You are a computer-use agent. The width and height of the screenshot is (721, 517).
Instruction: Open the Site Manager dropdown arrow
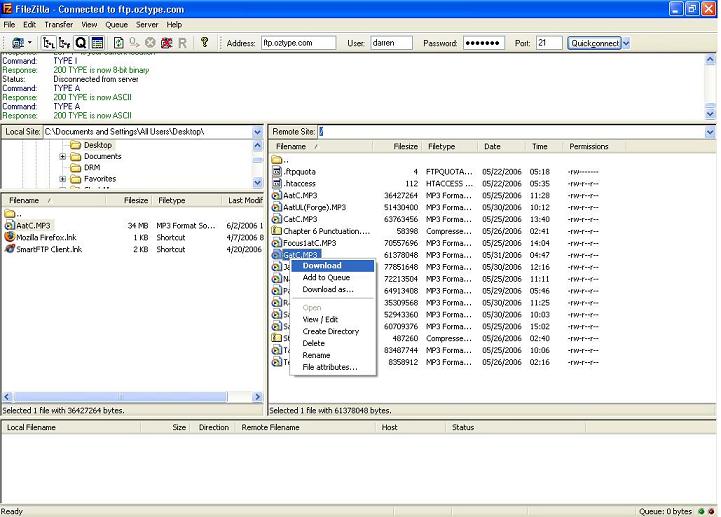[x=30, y=43]
